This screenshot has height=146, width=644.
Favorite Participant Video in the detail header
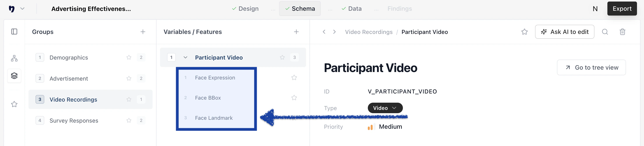pyautogui.click(x=524, y=32)
